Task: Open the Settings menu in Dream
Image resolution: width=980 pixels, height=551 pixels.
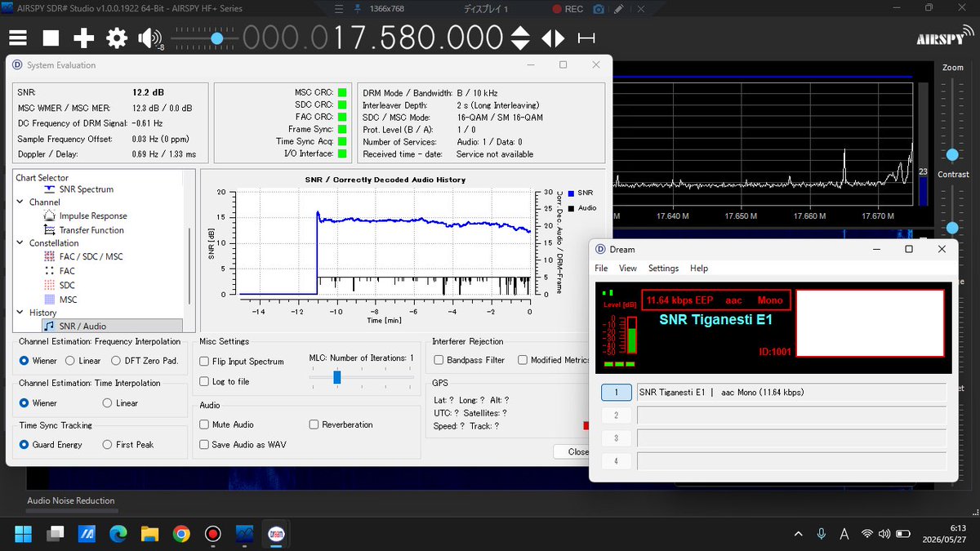Action: pos(663,269)
